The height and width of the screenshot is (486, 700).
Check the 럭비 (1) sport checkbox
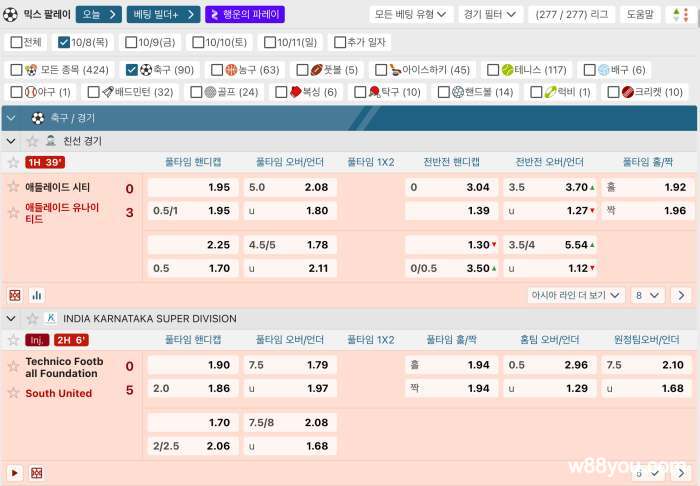[x=536, y=92]
